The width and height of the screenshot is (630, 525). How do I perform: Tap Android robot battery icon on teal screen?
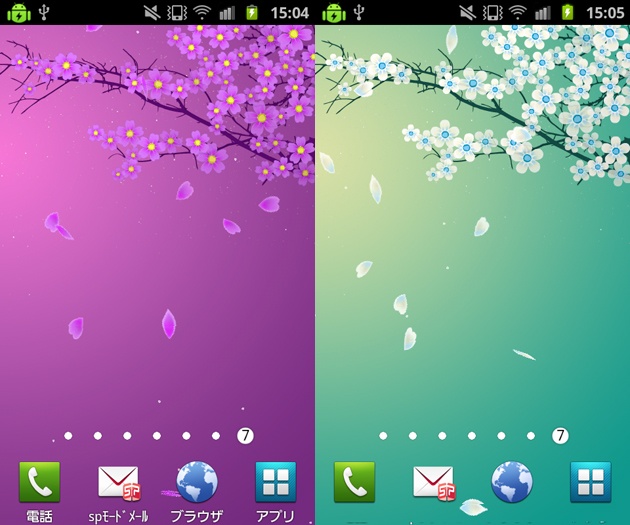click(333, 13)
